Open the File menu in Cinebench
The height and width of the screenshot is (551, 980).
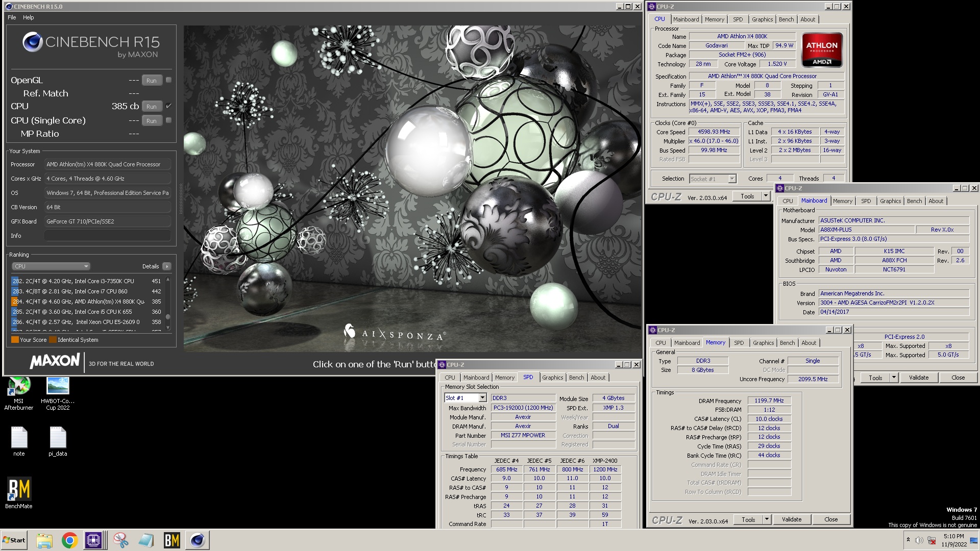(12, 17)
